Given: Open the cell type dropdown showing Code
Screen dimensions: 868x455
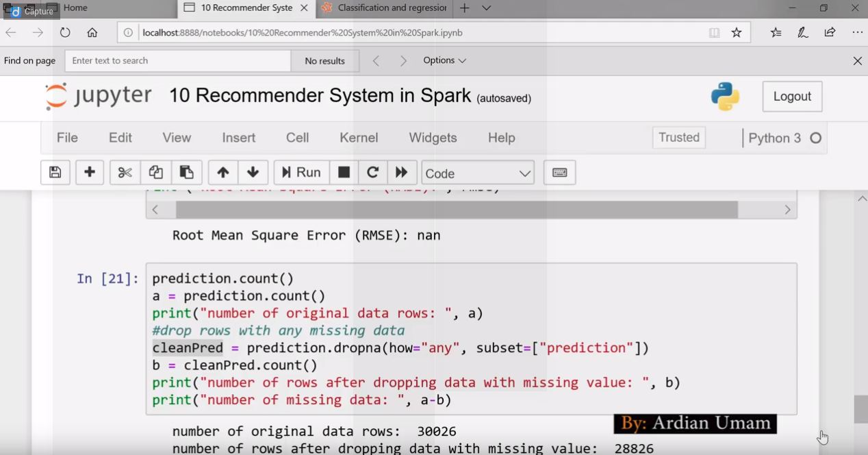Looking at the screenshot, I should [477, 173].
